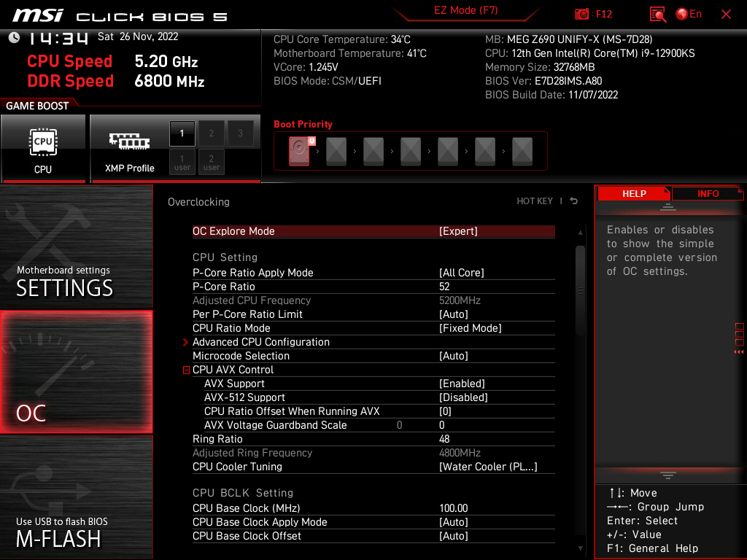The height and width of the screenshot is (560, 747).
Task: Collapse the CPU AVX Control group
Action: click(186, 370)
